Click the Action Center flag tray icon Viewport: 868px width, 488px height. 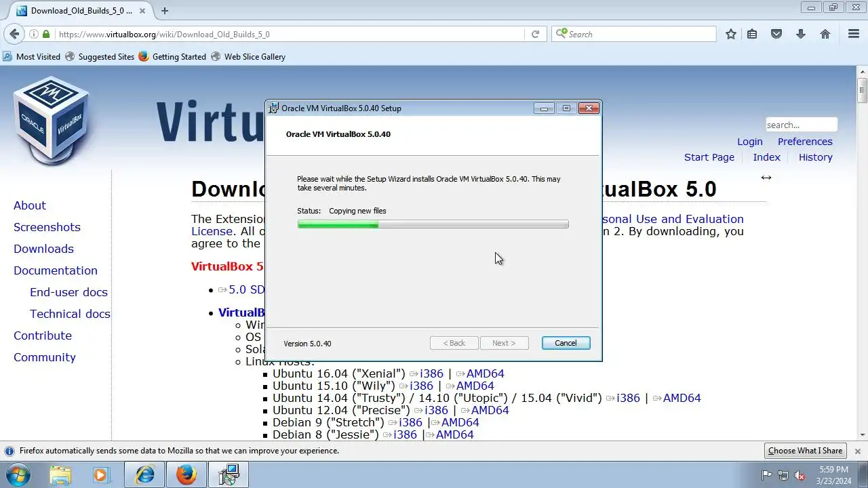(767, 475)
